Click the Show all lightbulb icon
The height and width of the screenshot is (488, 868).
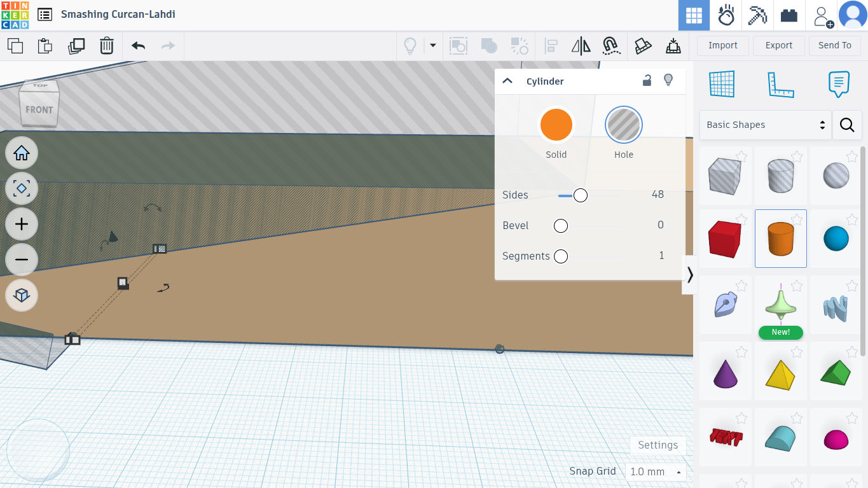pos(410,46)
